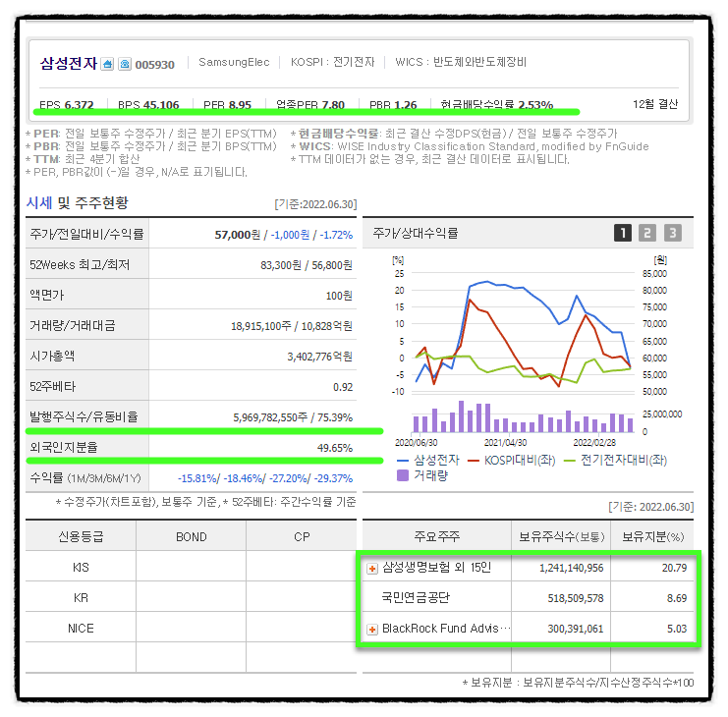Click the [기준:2022.06.30] date beside 시세 heading
The width and height of the screenshot is (728, 717).
(x=315, y=204)
